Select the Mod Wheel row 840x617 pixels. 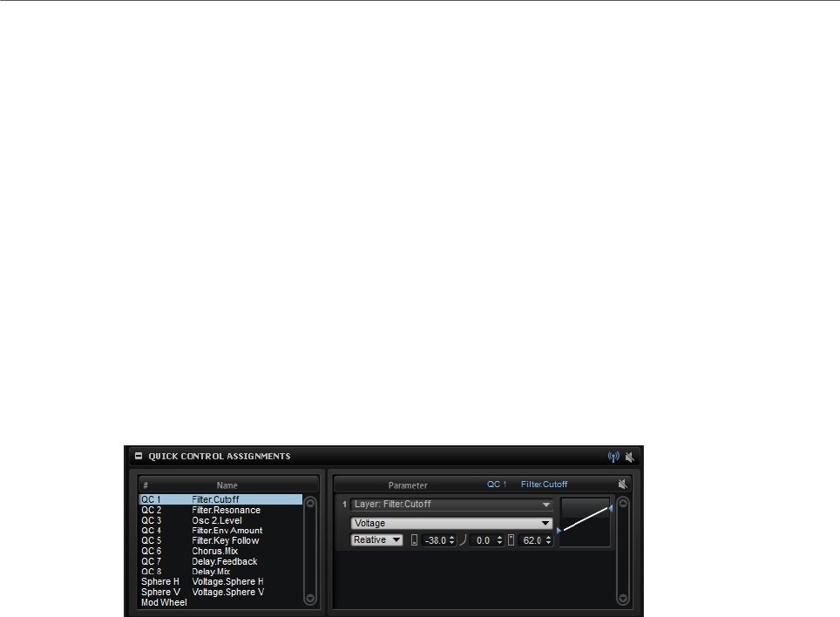click(x=220, y=602)
